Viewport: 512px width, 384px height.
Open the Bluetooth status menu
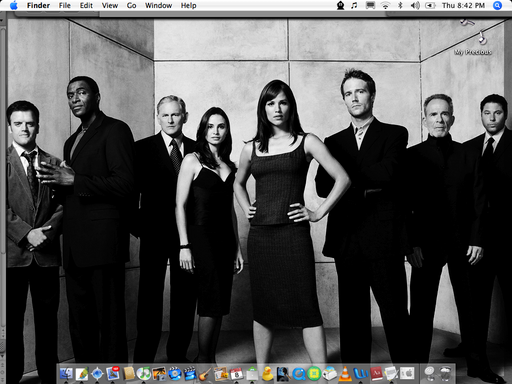[401, 5]
